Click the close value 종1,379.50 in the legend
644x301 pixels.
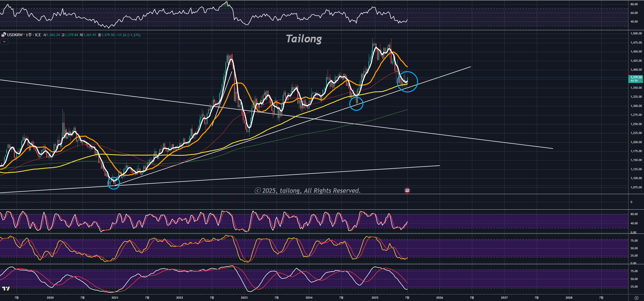106,35
